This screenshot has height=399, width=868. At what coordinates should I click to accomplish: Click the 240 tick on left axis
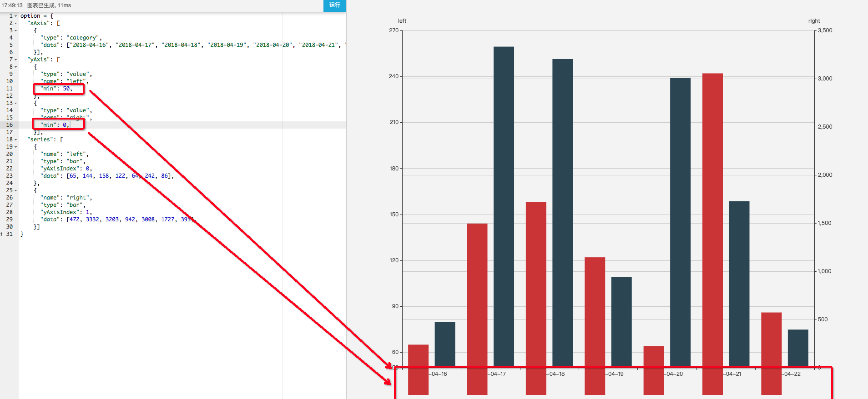(x=394, y=76)
